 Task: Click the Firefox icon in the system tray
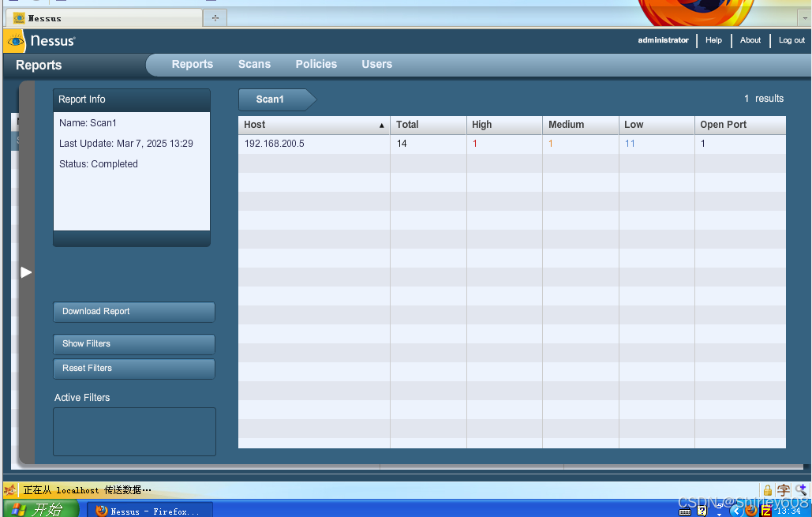click(x=751, y=511)
